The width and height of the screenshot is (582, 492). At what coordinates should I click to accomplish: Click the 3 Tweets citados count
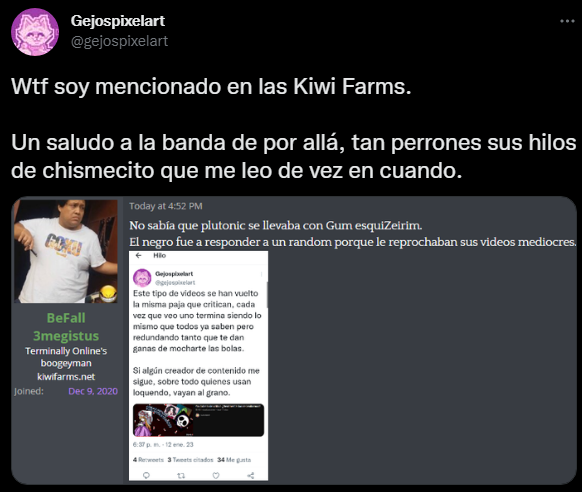[x=190, y=460]
